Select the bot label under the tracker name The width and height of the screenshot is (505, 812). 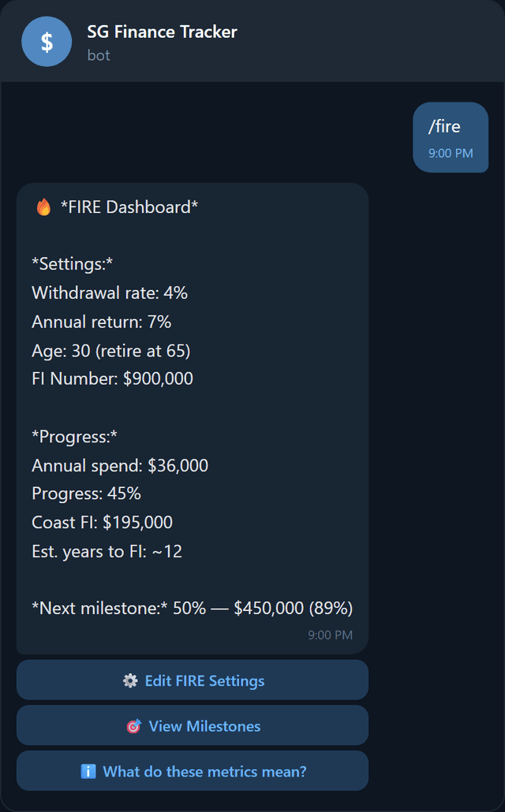pos(98,54)
